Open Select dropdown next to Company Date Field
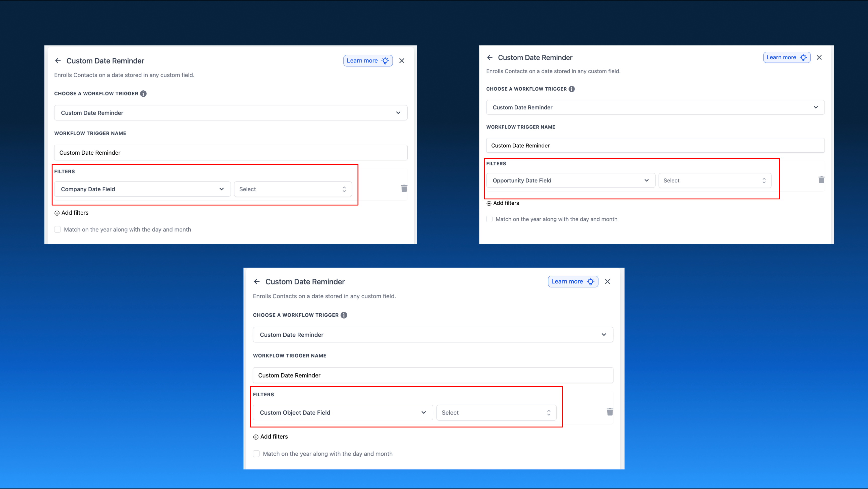 293,189
